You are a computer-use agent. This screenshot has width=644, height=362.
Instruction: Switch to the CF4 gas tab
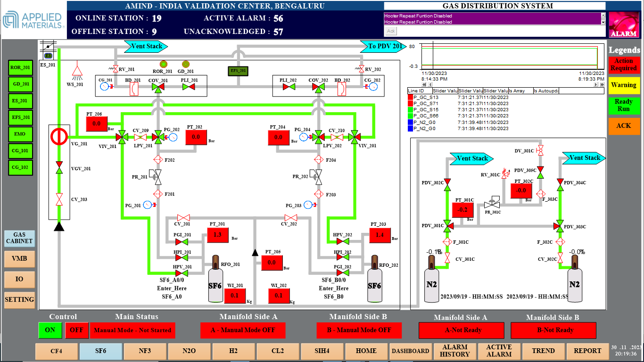56,351
